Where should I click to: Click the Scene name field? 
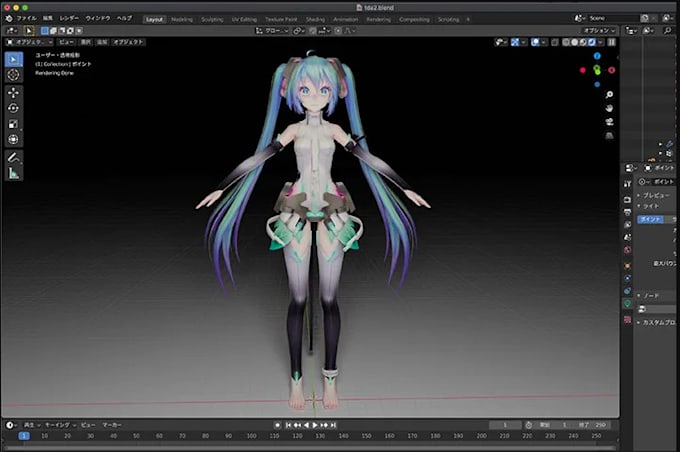tap(614, 18)
